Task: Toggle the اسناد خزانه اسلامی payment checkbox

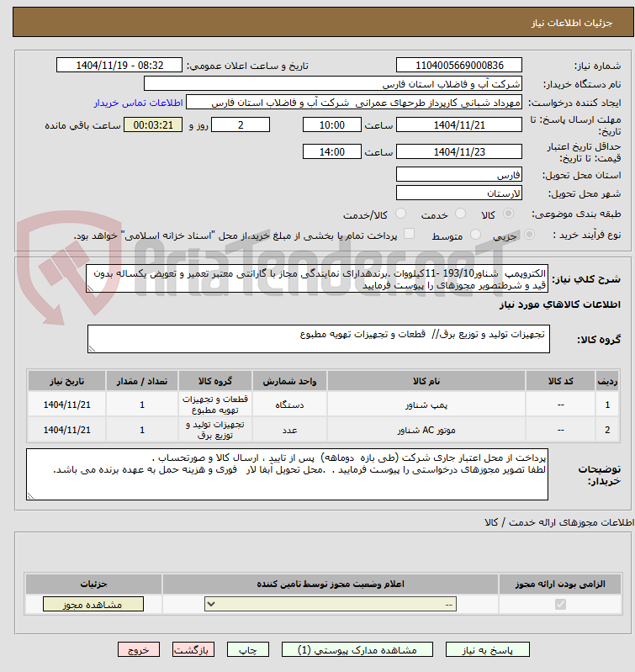Action: click(410, 234)
